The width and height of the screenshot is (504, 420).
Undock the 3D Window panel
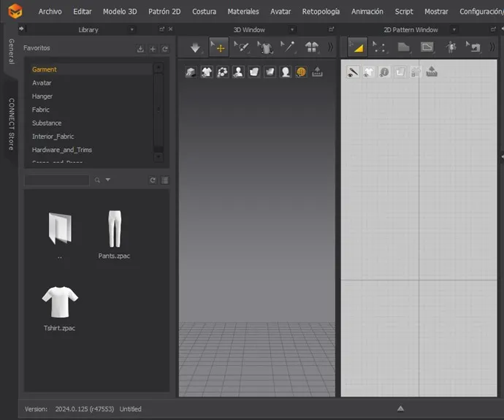coord(331,29)
